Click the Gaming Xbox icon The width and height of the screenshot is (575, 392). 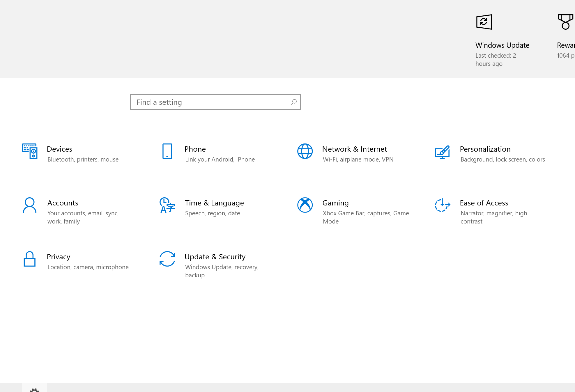(x=305, y=205)
